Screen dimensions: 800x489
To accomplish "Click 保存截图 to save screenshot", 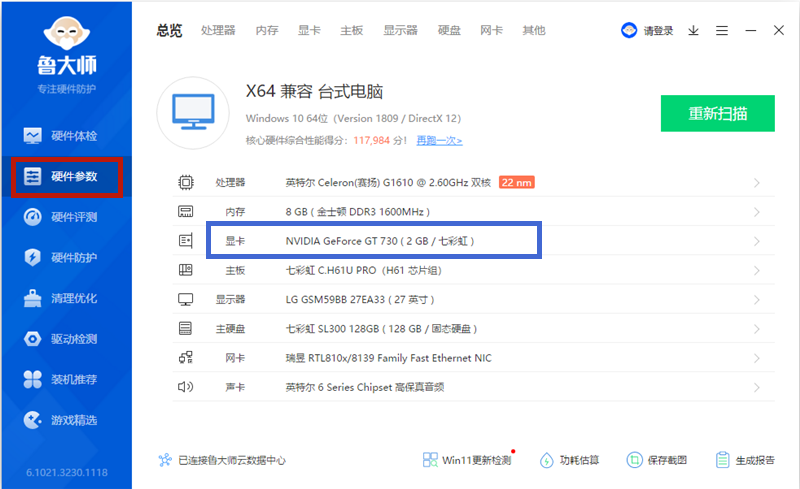I will [x=657, y=460].
